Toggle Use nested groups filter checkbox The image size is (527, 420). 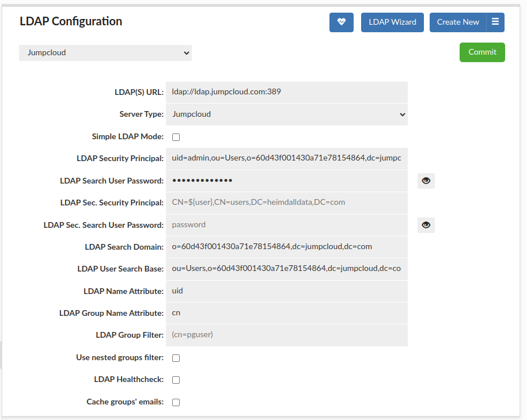coord(176,358)
